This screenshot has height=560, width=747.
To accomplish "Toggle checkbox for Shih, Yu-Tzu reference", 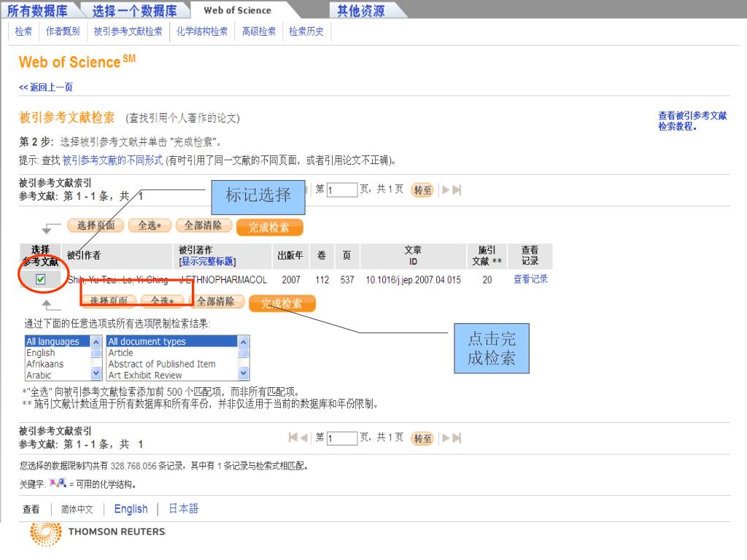I will (41, 279).
